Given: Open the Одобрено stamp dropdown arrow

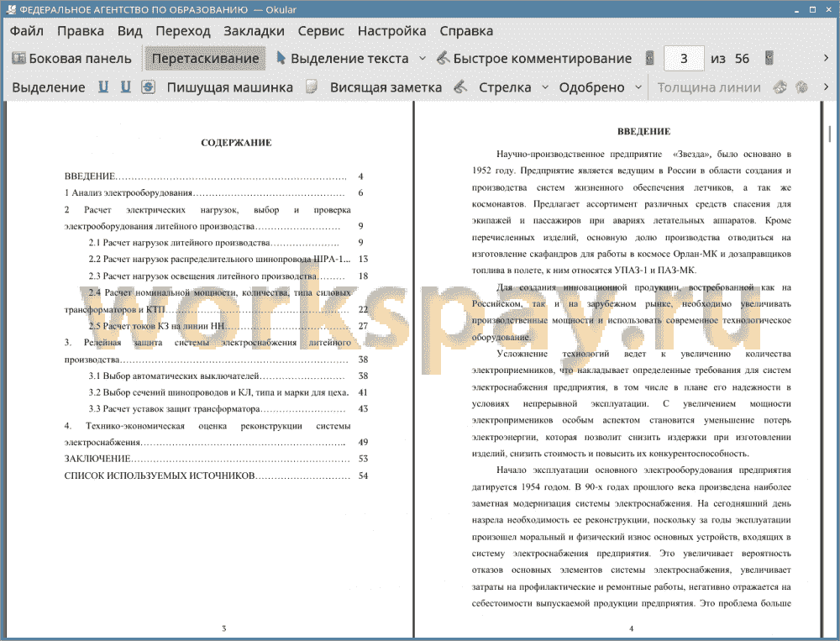Looking at the screenshot, I should click(638, 87).
